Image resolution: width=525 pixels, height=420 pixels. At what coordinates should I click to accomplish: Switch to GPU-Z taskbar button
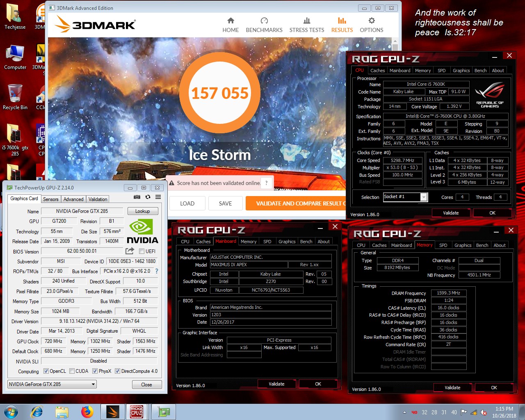tap(164, 412)
